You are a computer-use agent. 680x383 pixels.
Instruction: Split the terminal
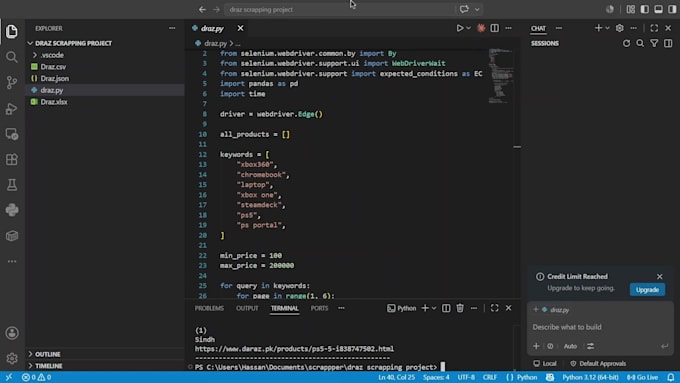pos(446,308)
